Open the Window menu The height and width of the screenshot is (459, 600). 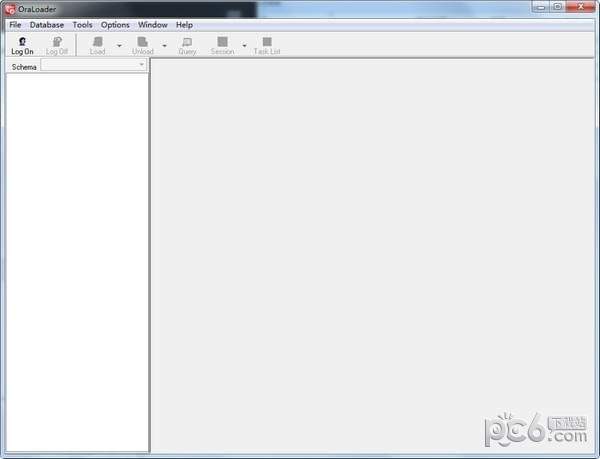153,25
